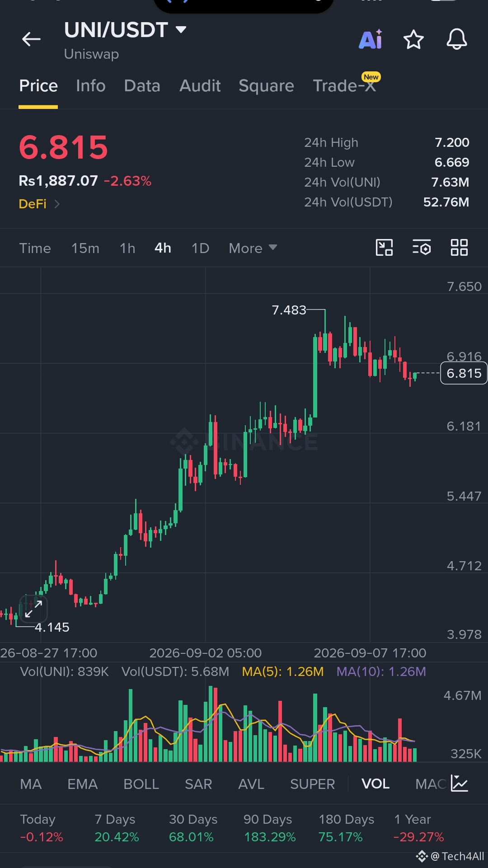This screenshot has height=868, width=488.
Task: Open price alert bell icon
Action: coord(457,39)
